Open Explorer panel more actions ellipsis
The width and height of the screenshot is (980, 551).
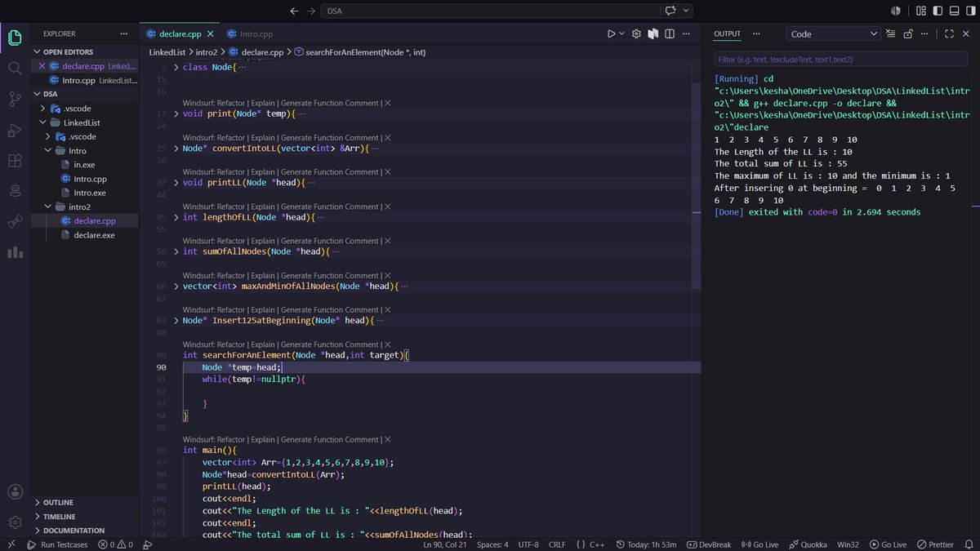pos(124,34)
